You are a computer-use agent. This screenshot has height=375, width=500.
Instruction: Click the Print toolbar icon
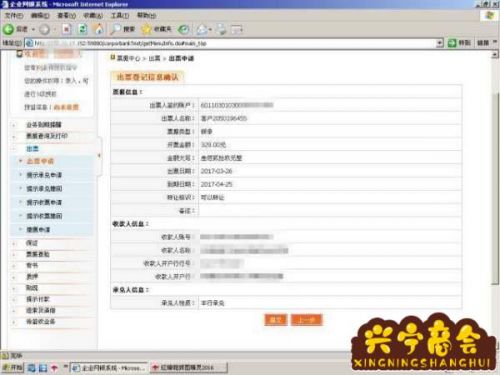click(221, 30)
